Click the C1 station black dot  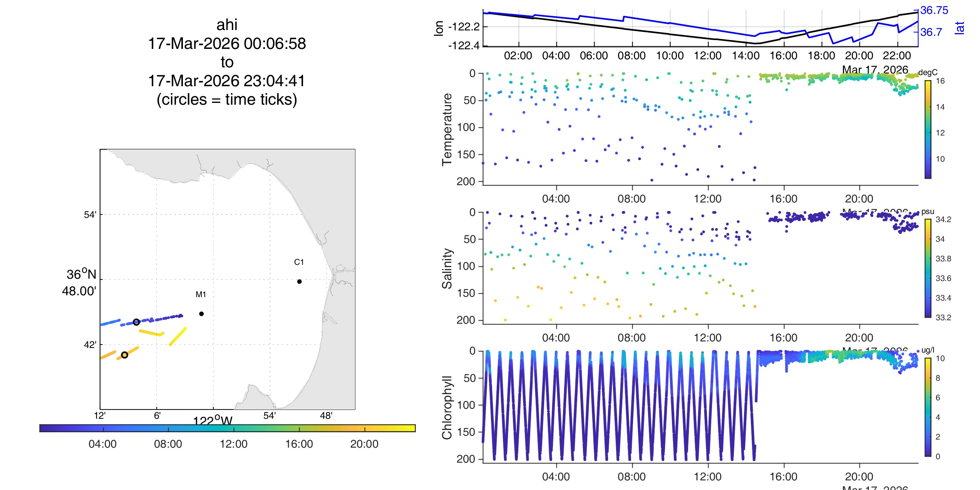pos(299,281)
